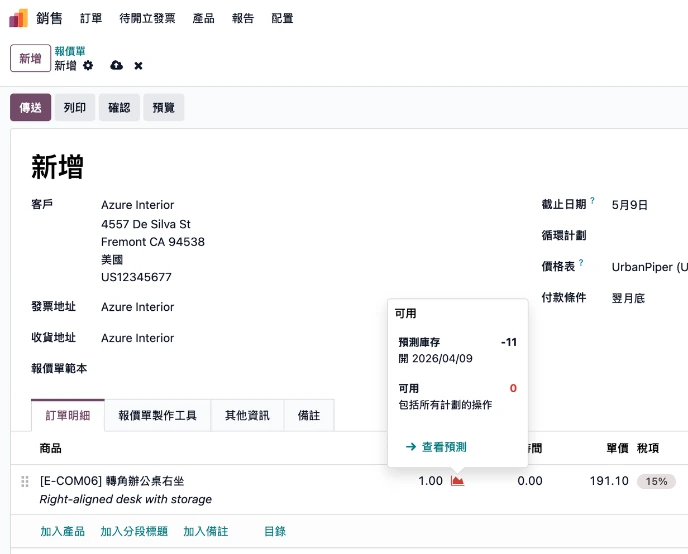Go to the 銷售 app home
The image size is (688, 554).
click(49, 18)
